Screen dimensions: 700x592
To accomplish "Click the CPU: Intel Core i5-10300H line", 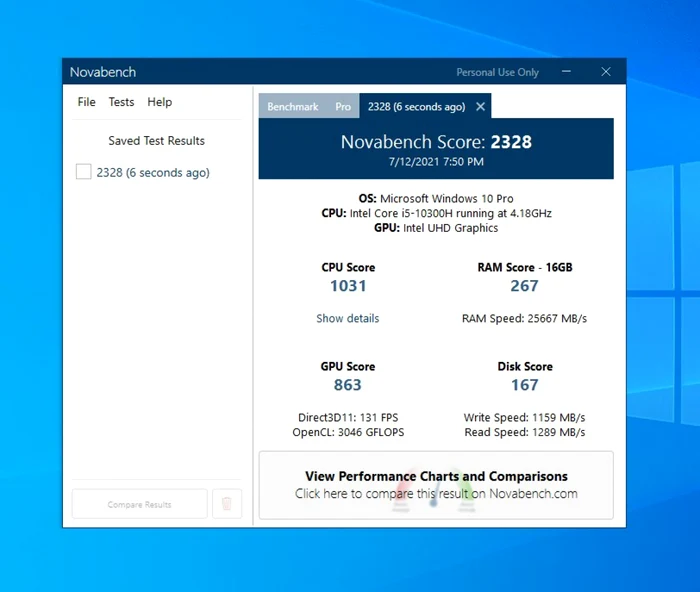I will click(437, 213).
